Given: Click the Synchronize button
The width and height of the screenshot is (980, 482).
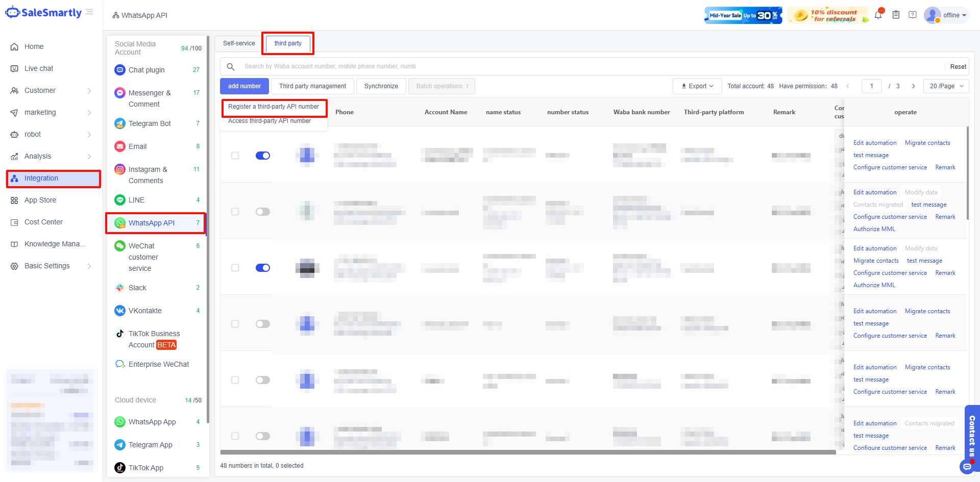Looking at the screenshot, I should [x=381, y=86].
